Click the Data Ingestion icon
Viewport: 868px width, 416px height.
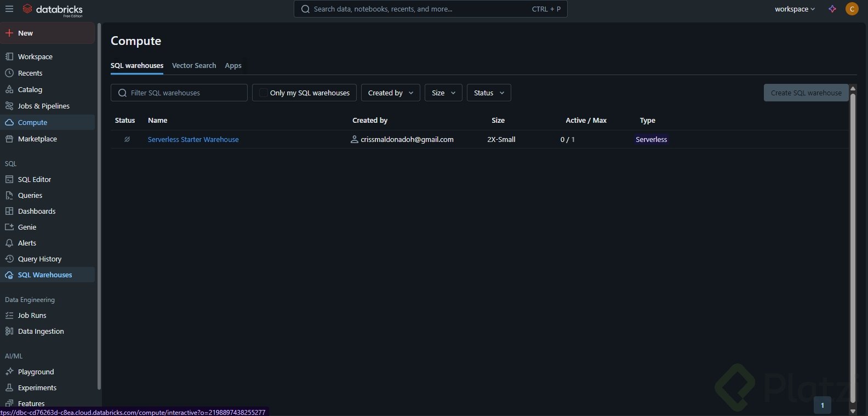[9, 332]
